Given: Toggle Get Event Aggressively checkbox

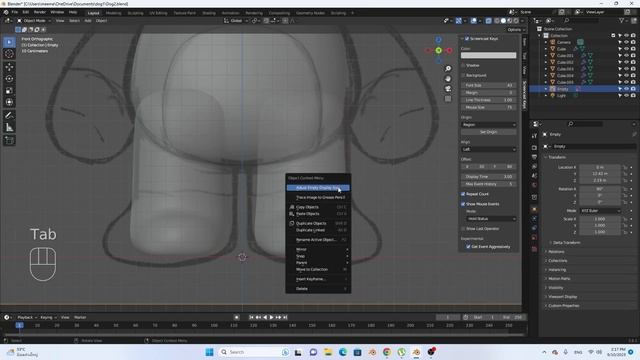Looking at the screenshot, I should point(468,247).
